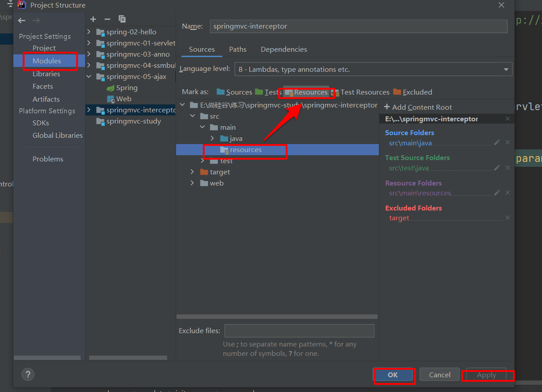Remove src\test\java using its x icon
This screenshot has height=392, width=542.
507,168
